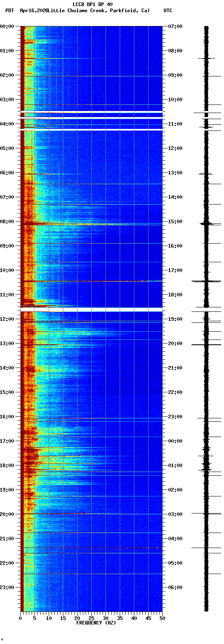Click the UTC axis label "21:00"

coord(175,368)
